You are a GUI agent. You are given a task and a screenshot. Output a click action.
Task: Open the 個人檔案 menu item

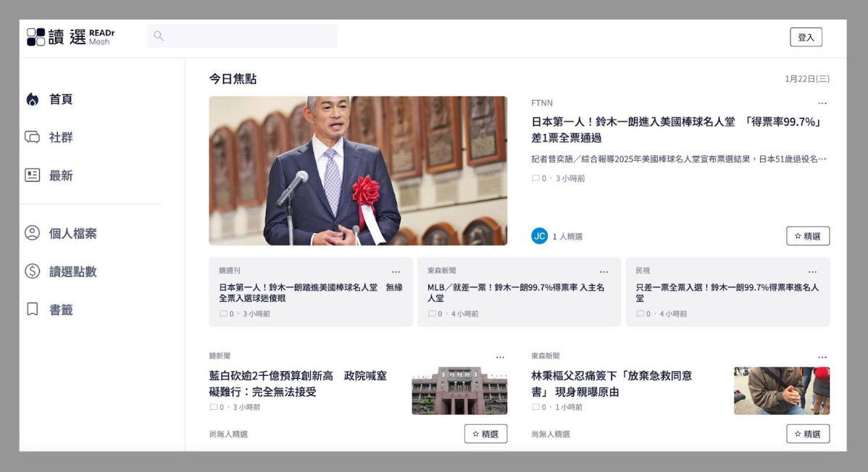click(72, 233)
